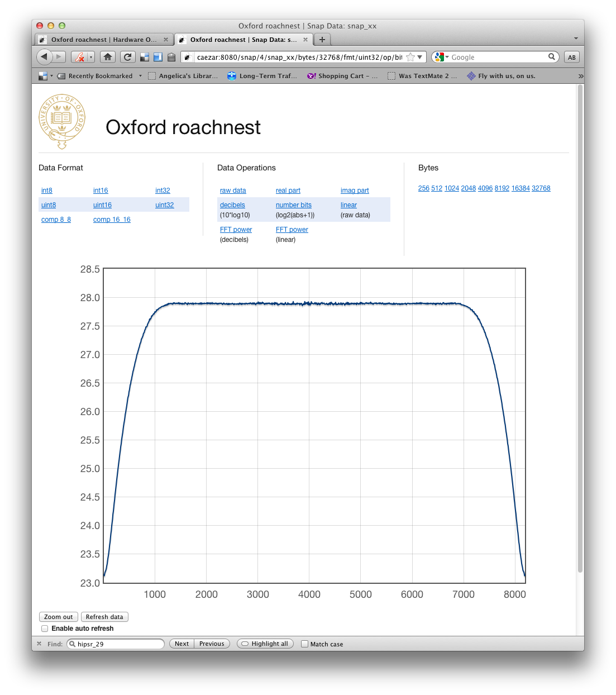The height and width of the screenshot is (695, 616).
Task: Open the URL history dropdown arrow
Action: pyautogui.click(x=420, y=57)
